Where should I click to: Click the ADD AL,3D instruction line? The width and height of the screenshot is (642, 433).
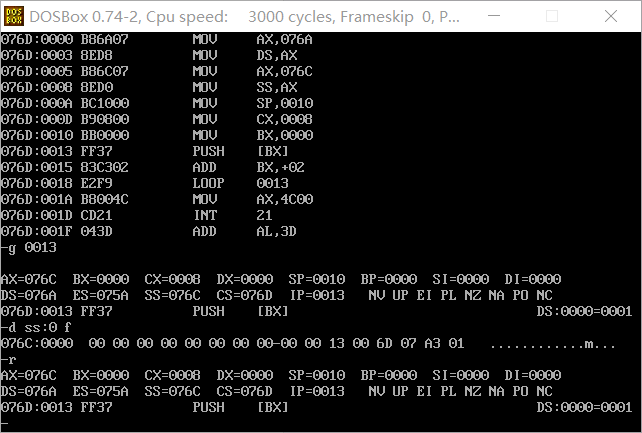[149, 231]
